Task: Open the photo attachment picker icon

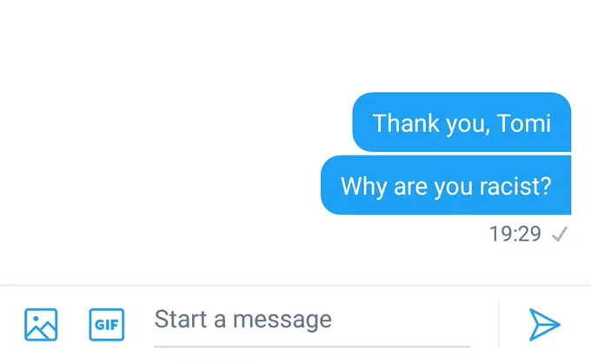Action: [41, 324]
